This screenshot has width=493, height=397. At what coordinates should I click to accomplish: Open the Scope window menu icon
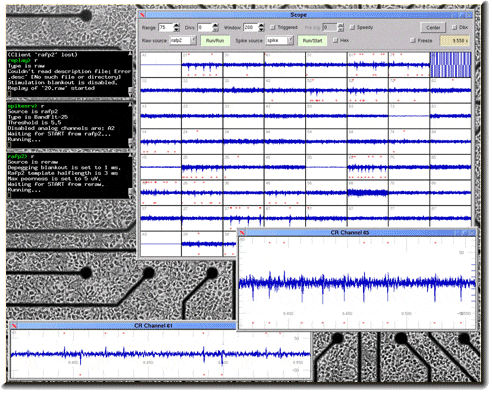point(143,15)
